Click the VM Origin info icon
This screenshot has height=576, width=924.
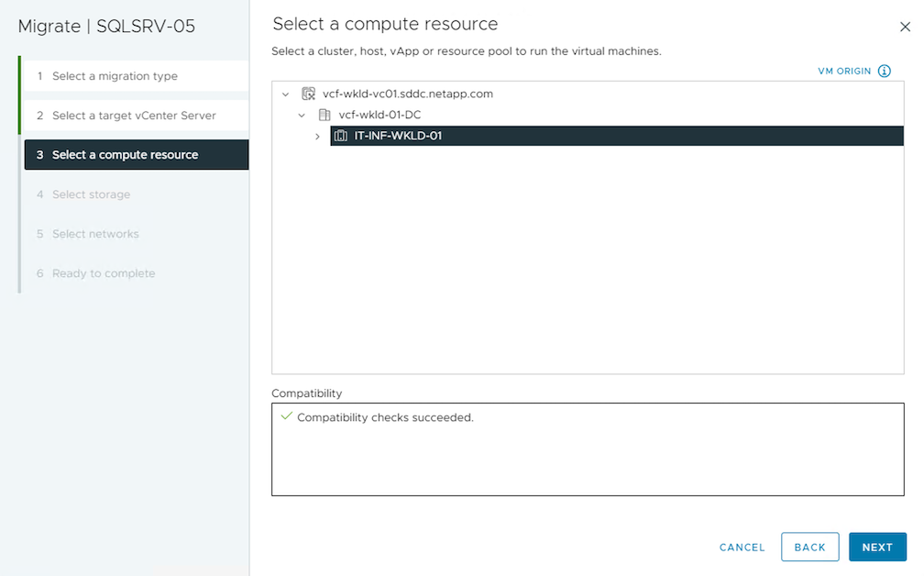coord(885,71)
